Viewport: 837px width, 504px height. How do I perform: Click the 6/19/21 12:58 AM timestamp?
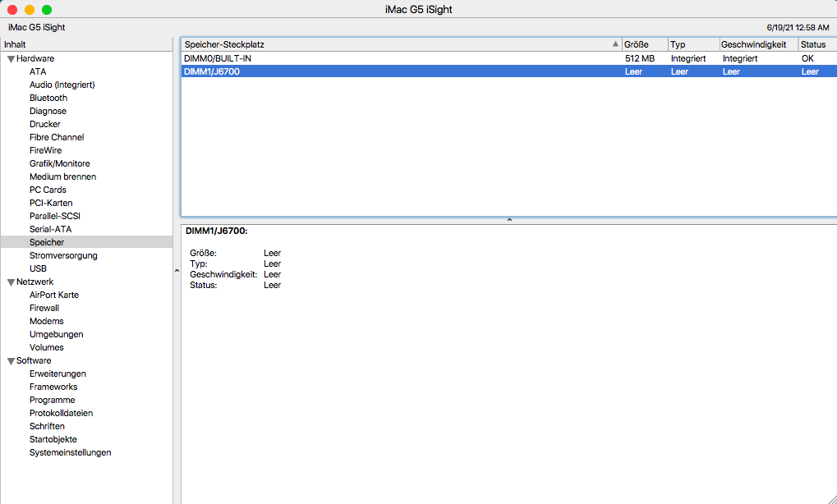click(798, 28)
